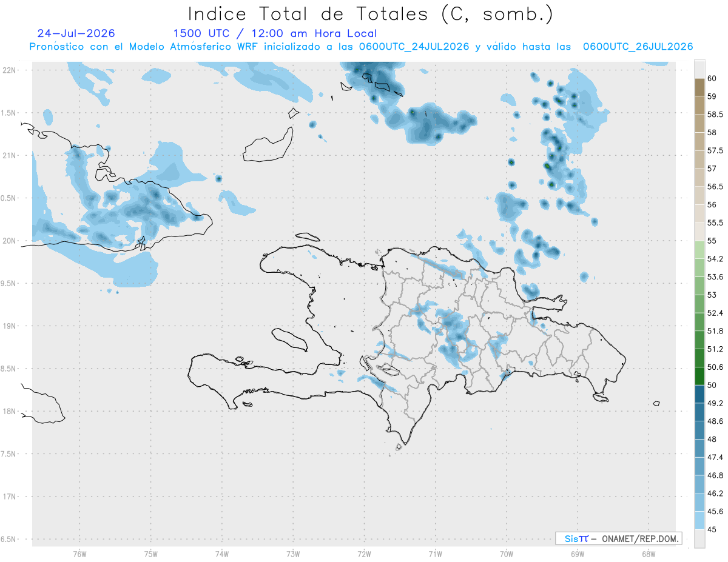Click the '45' value on the color scale
Image resolution: width=728 pixels, height=562 pixels.
(712, 529)
